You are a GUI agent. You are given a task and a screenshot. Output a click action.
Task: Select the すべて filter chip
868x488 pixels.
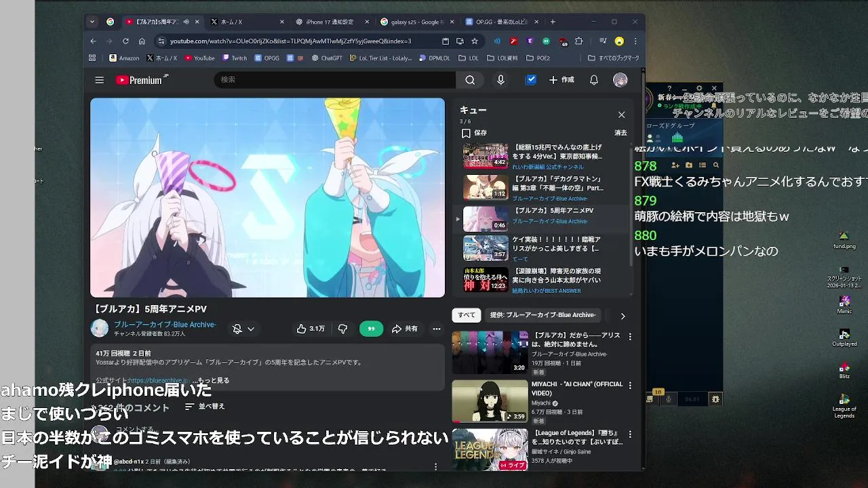(x=467, y=315)
